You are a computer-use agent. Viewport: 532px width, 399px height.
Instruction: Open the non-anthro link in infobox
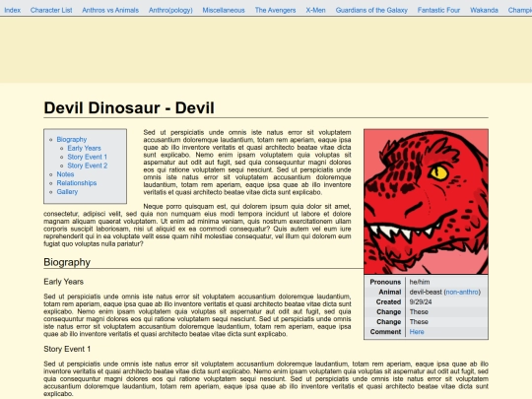pyautogui.click(x=462, y=293)
